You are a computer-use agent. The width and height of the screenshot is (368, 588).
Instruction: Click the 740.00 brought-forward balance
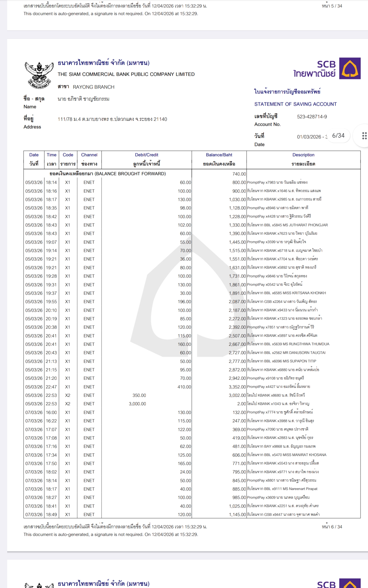point(239,174)
